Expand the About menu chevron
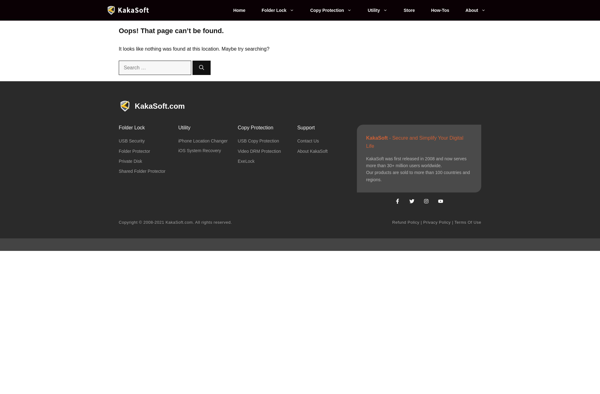The image size is (600, 394). [x=483, y=10]
